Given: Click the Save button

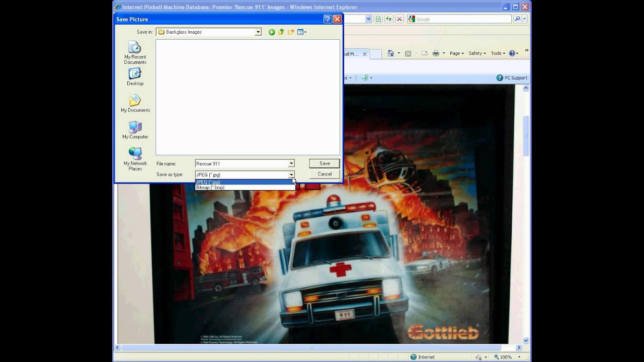Looking at the screenshot, I should click(325, 163).
